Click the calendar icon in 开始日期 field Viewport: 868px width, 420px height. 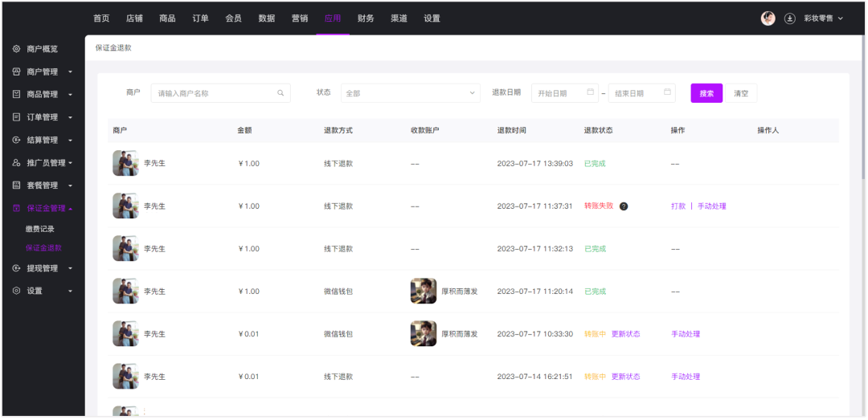[x=591, y=92]
